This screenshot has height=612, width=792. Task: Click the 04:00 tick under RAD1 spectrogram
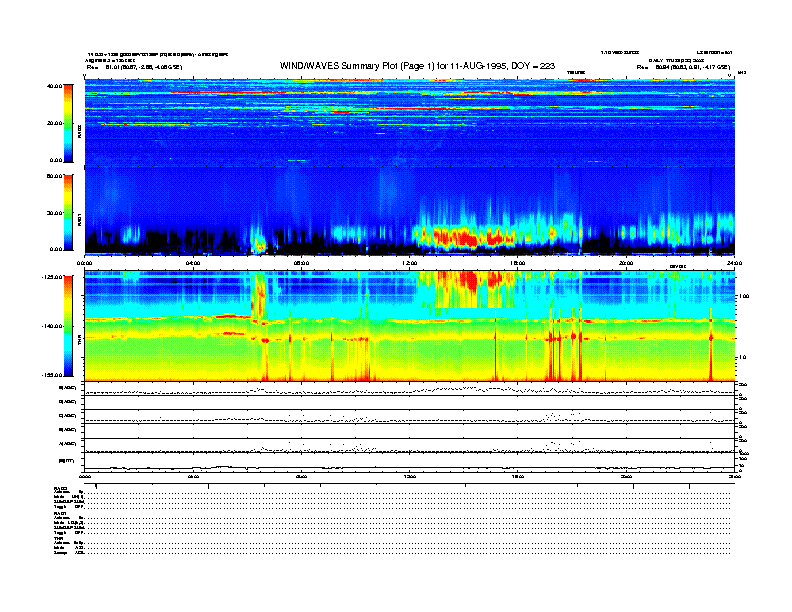[193, 263]
